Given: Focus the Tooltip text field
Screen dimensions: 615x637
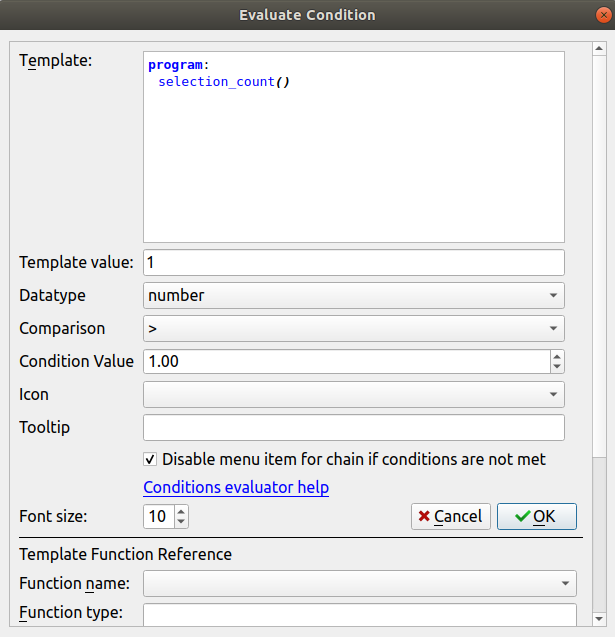Looking at the screenshot, I should tap(354, 428).
